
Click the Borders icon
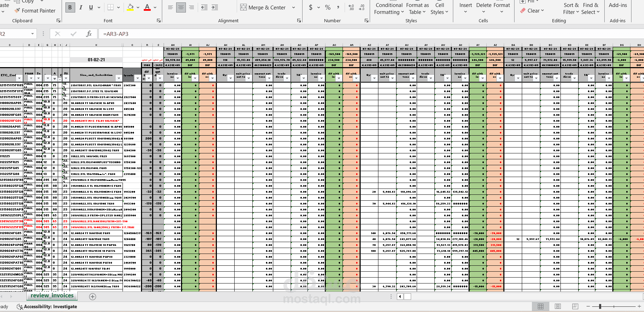[x=111, y=7]
